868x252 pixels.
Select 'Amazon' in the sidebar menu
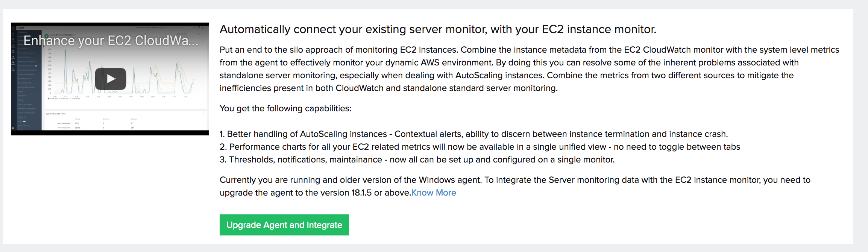point(21,44)
